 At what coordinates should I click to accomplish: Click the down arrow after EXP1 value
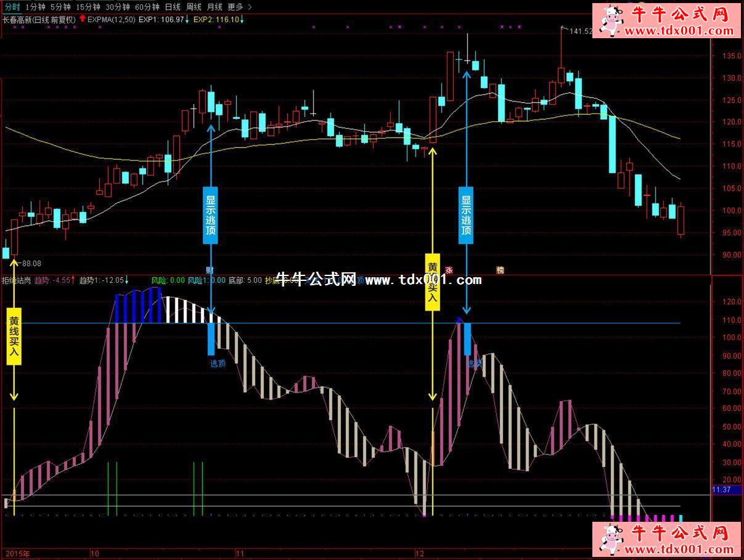click(x=187, y=20)
